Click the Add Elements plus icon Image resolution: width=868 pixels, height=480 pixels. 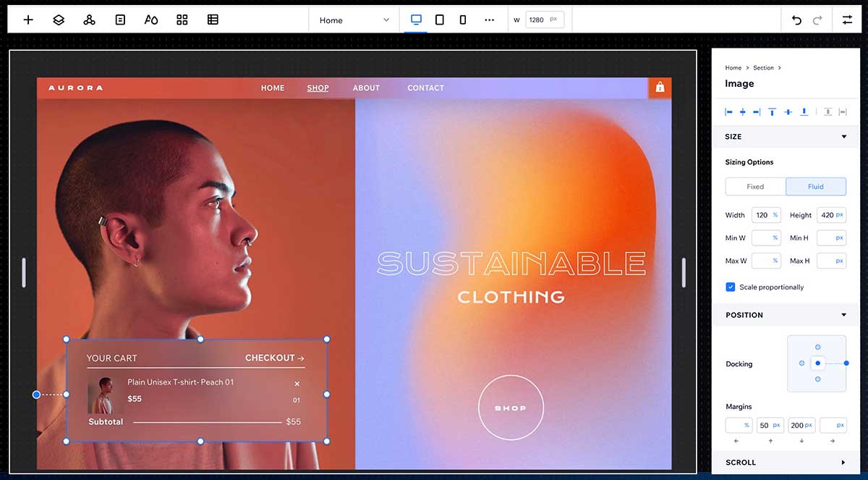click(x=28, y=20)
